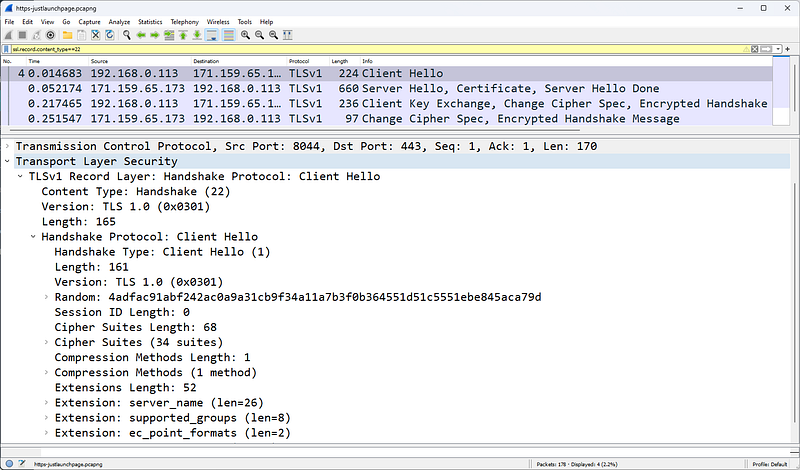The height and width of the screenshot is (470, 800).
Task: Reset text to normal size icon
Action: (x=273, y=35)
